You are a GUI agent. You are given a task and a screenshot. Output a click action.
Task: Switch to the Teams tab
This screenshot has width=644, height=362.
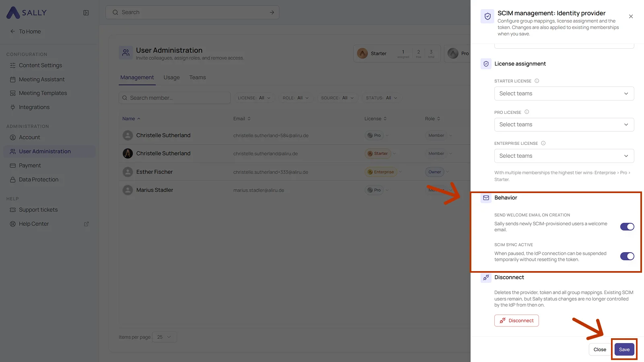(x=198, y=77)
